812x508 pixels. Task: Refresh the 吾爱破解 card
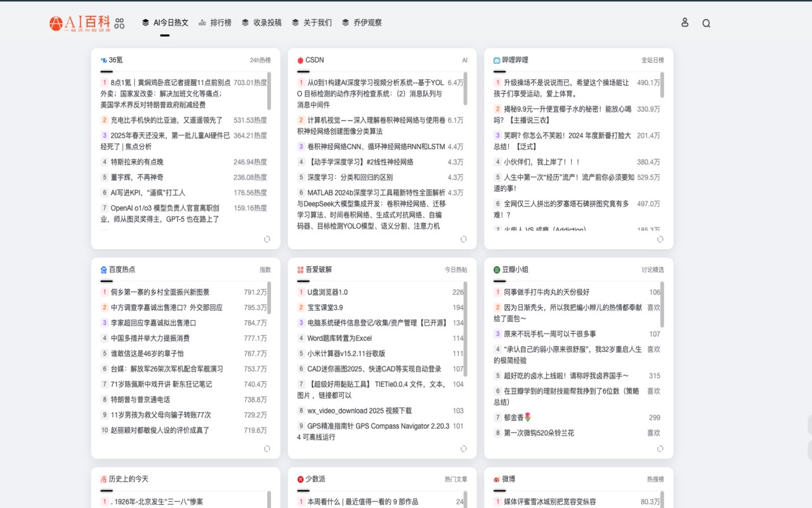[x=464, y=449]
